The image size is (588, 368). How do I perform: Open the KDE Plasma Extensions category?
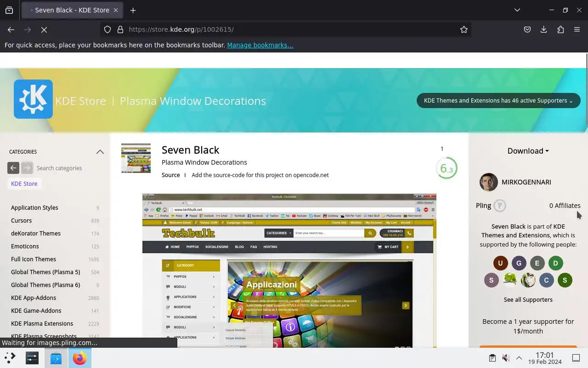pos(42,323)
